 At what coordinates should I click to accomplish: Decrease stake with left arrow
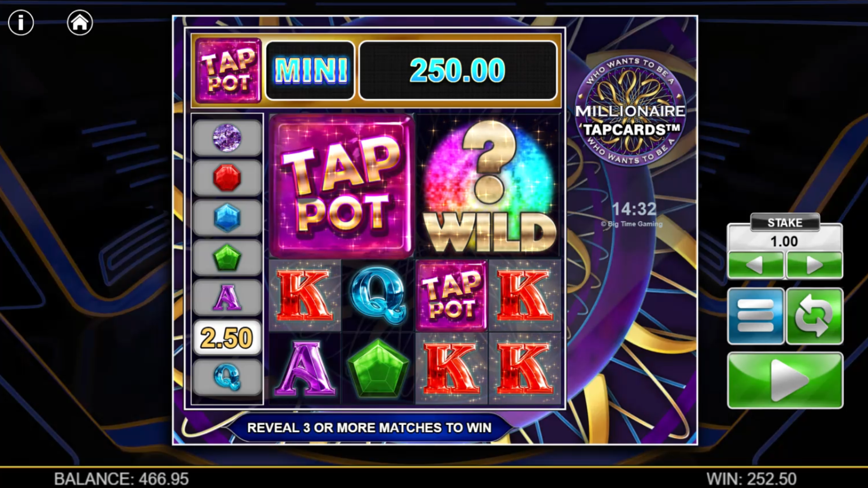(755, 265)
